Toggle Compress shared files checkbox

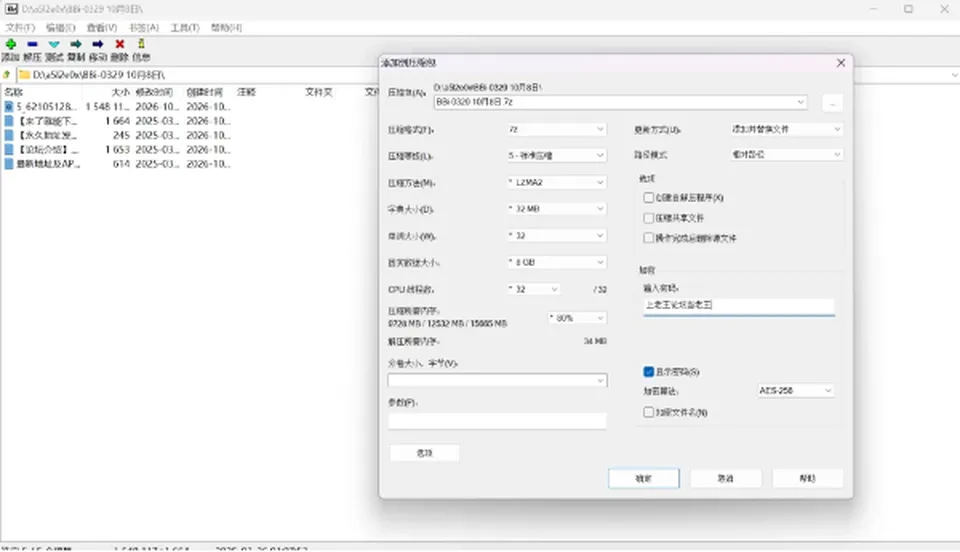pos(648,218)
